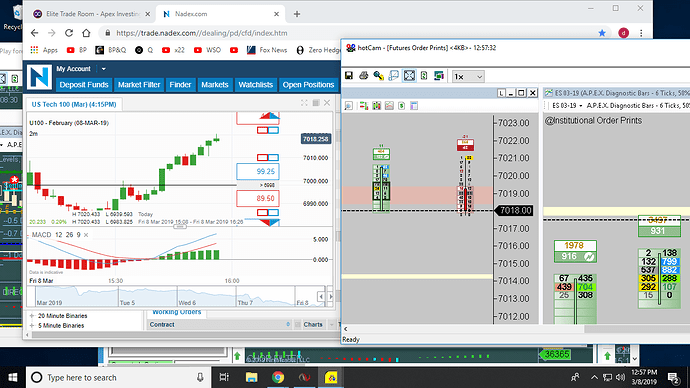The image size is (690, 388).
Task: Click the taskbar search box
Action: (x=119, y=377)
